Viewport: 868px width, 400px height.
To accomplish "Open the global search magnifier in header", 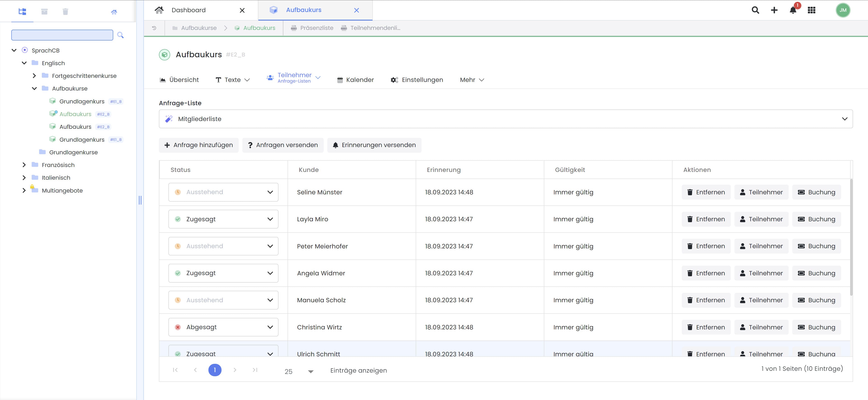I will [x=755, y=10].
